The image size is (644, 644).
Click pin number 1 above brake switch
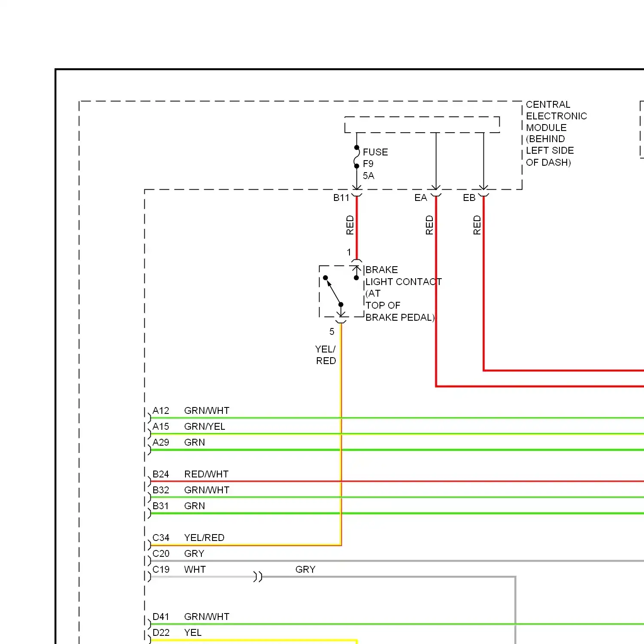(x=349, y=252)
